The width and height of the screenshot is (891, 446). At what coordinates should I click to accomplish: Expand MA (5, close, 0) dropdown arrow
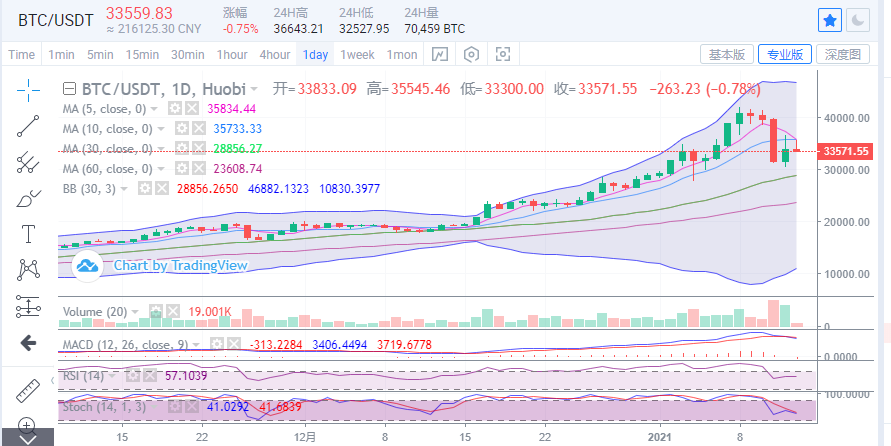click(x=156, y=109)
